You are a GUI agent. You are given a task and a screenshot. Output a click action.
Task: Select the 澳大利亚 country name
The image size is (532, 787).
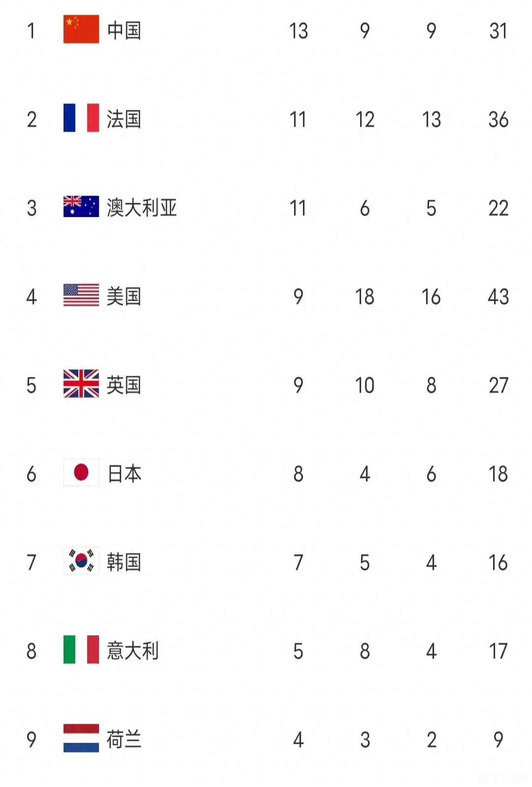click(142, 208)
